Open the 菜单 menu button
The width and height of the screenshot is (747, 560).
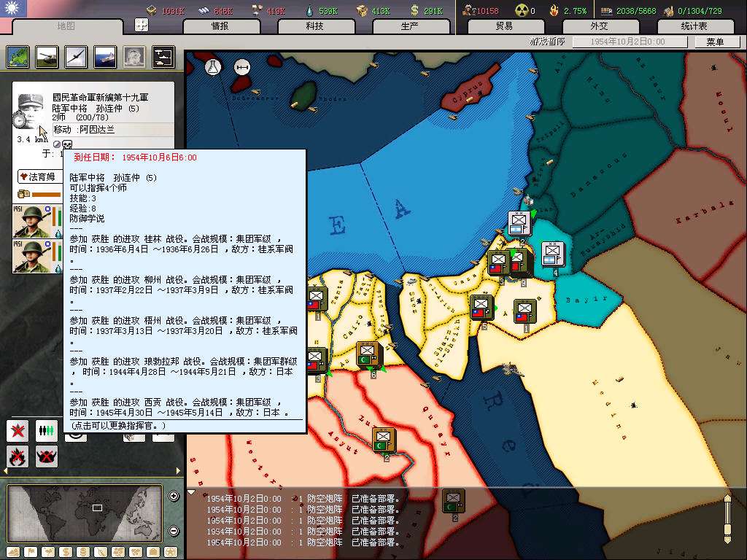click(x=714, y=42)
